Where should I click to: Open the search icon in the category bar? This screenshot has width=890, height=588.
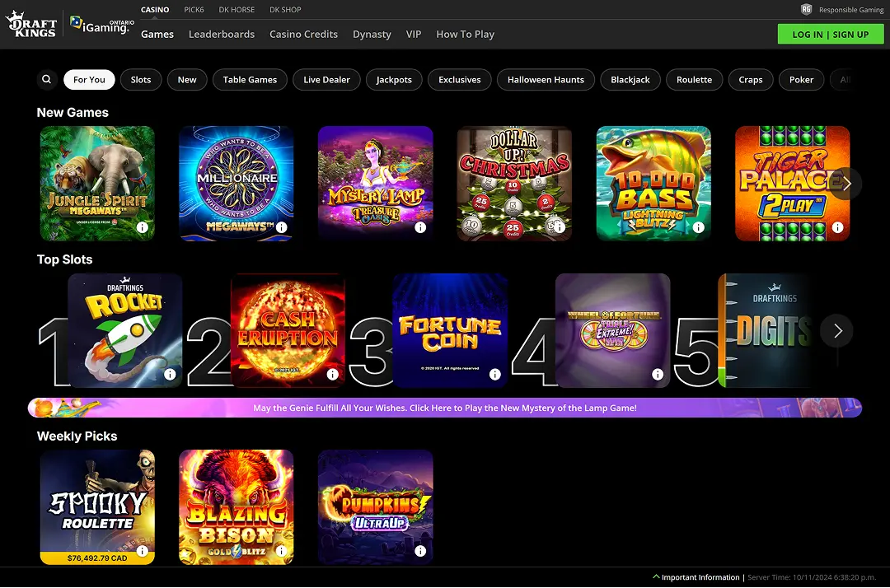pos(46,79)
